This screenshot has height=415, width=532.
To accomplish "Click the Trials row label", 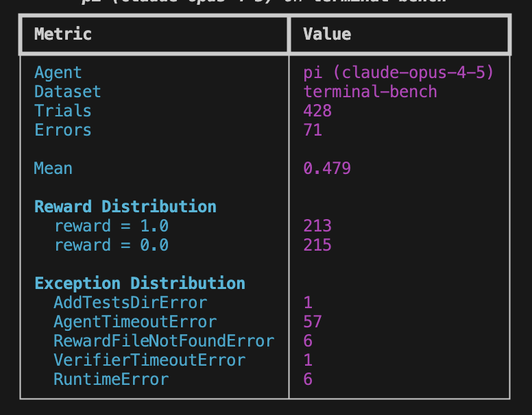I will coord(63,111).
